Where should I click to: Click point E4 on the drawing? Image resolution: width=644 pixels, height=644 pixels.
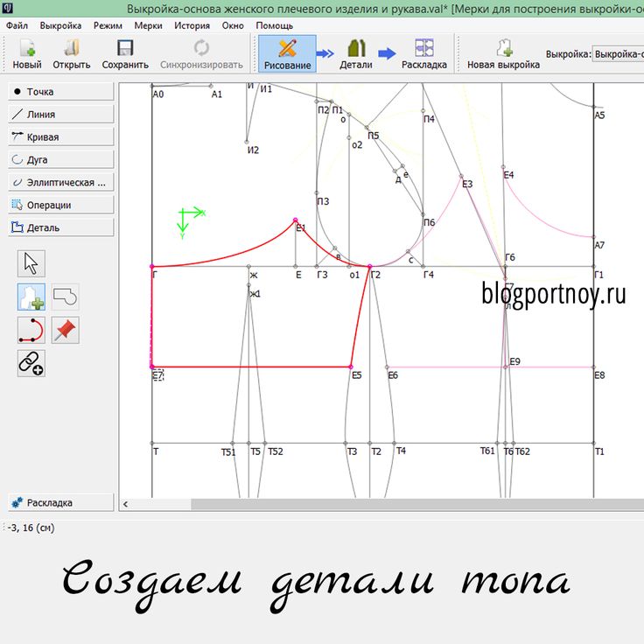[503, 167]
